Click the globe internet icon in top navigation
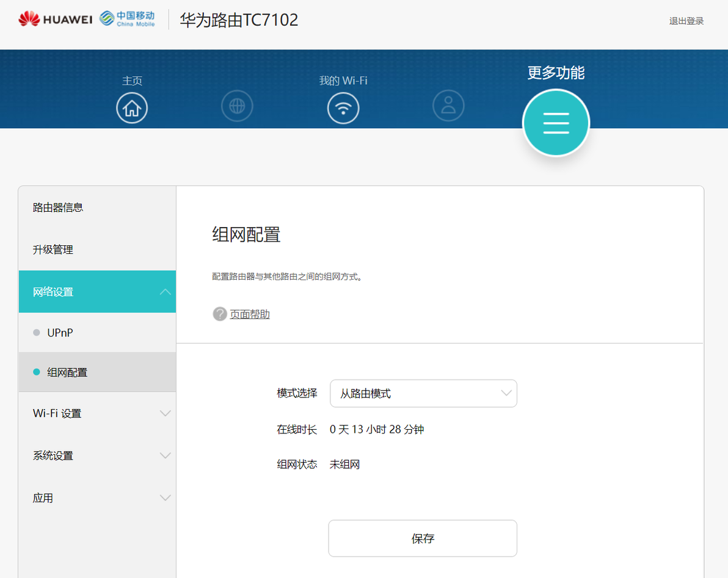The width and height of the screenshot is (728, 578). tap(237, 106)
